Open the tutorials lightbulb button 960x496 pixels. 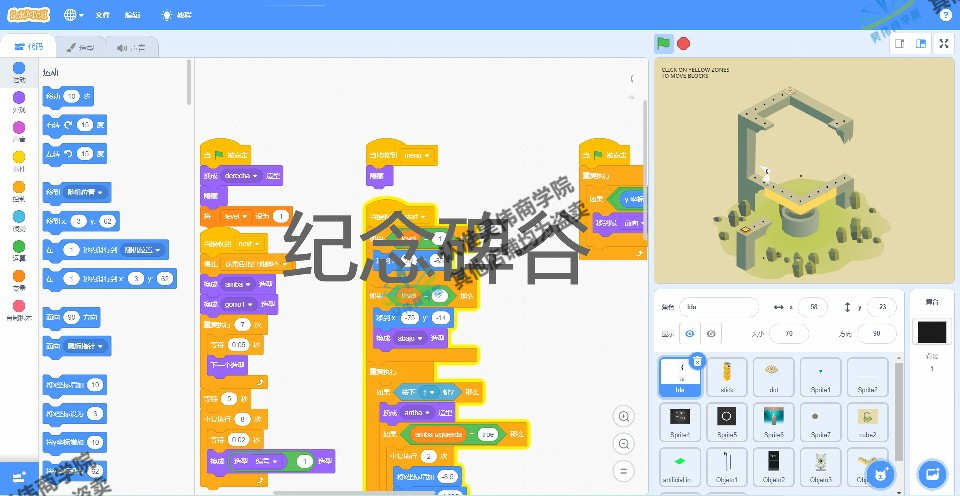(x=176, y=15)
